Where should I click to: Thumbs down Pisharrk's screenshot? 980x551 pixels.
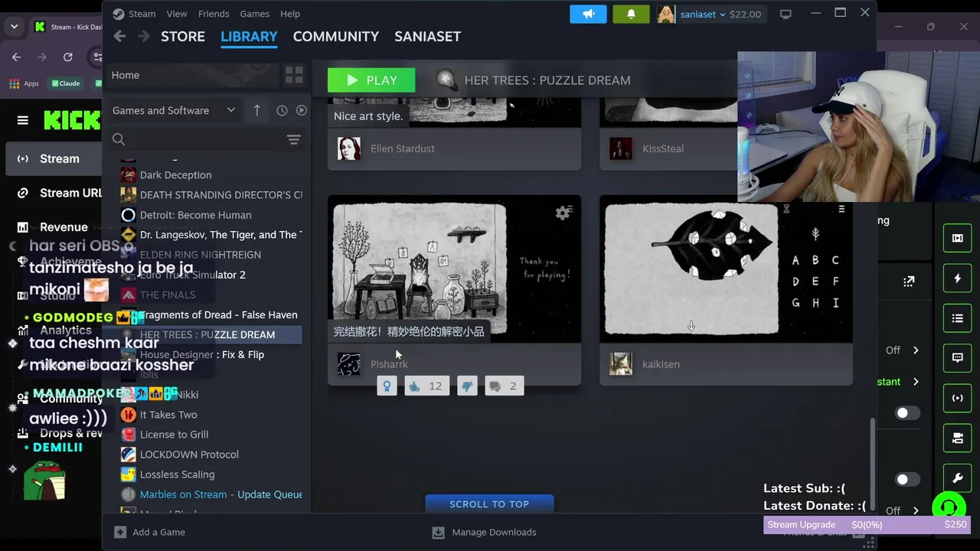[x=467, y=386]
